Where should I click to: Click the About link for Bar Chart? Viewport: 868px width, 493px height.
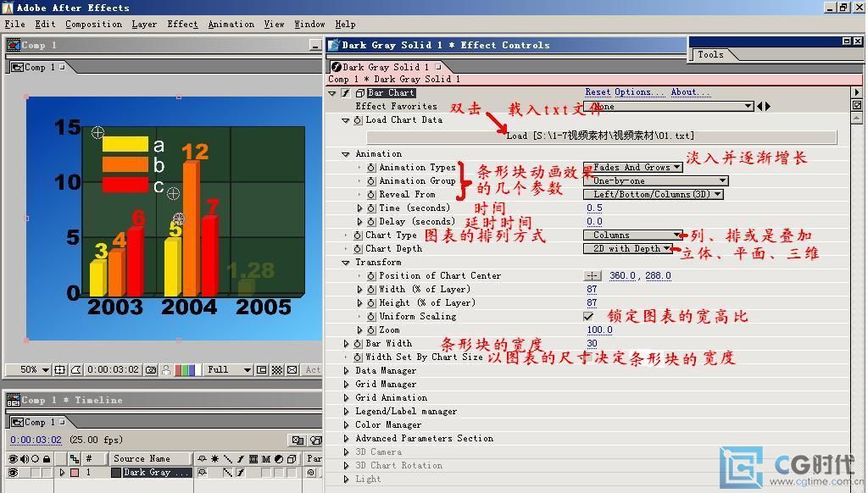[690, 92]
